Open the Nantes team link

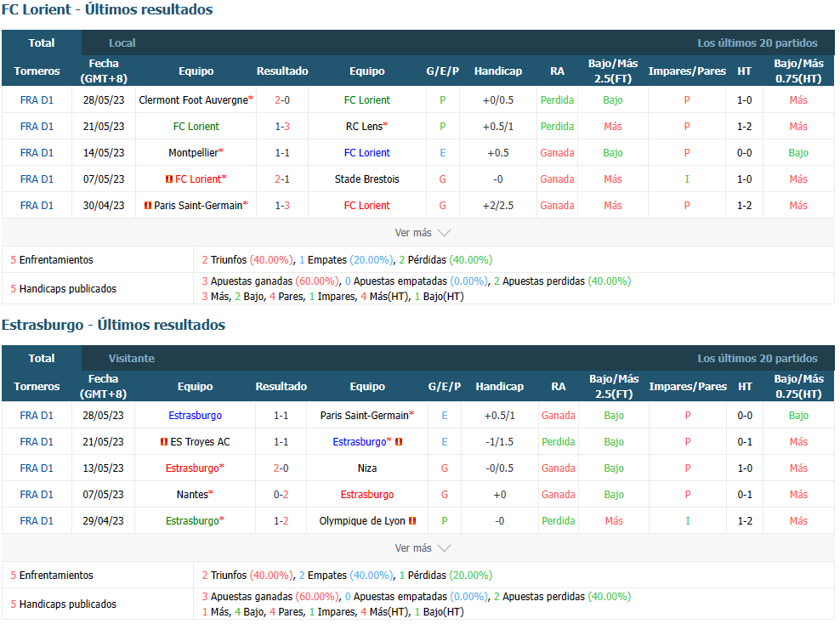(192, 495)
